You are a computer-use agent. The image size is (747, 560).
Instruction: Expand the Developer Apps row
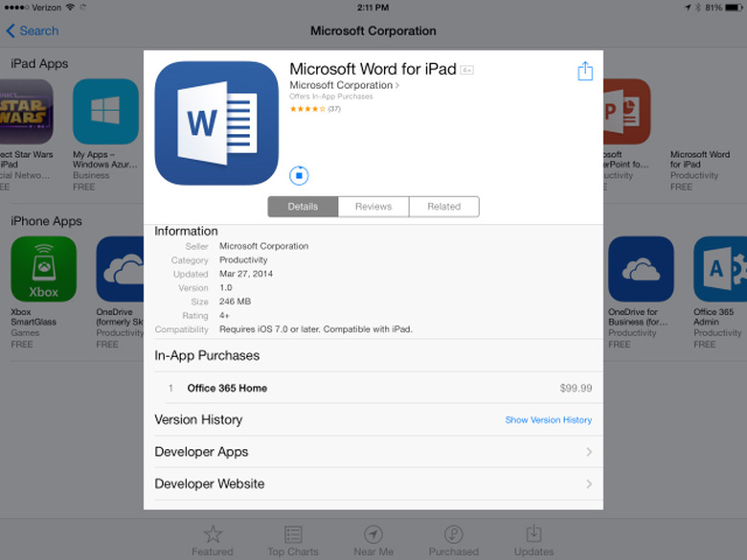[373, 452]
